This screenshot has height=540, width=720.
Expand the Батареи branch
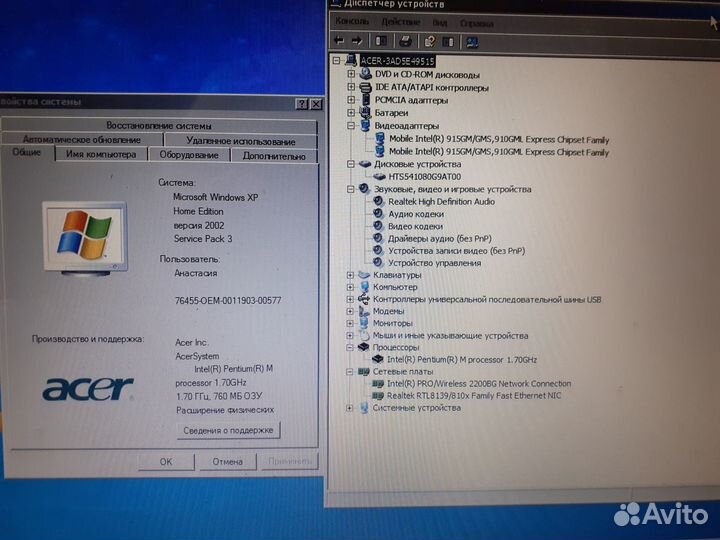click(x=351, y=112)
